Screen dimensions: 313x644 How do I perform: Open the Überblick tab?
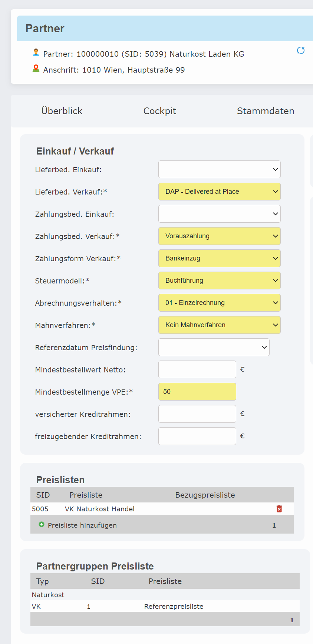(x=62, y=111)
